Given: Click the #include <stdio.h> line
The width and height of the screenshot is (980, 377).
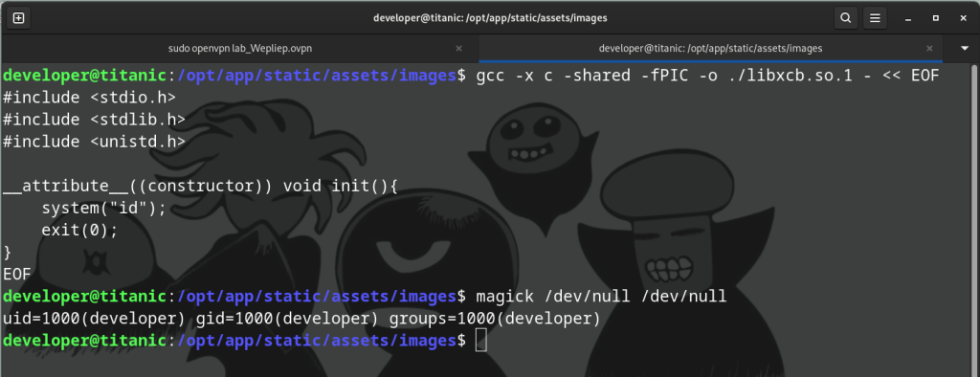Looking at the screenshot, I should [89, 98].
